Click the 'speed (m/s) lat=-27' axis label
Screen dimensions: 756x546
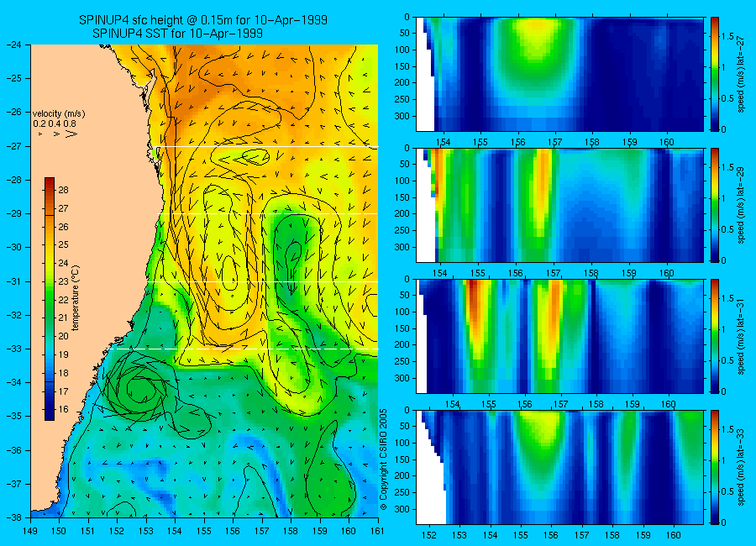coord(742,74)
